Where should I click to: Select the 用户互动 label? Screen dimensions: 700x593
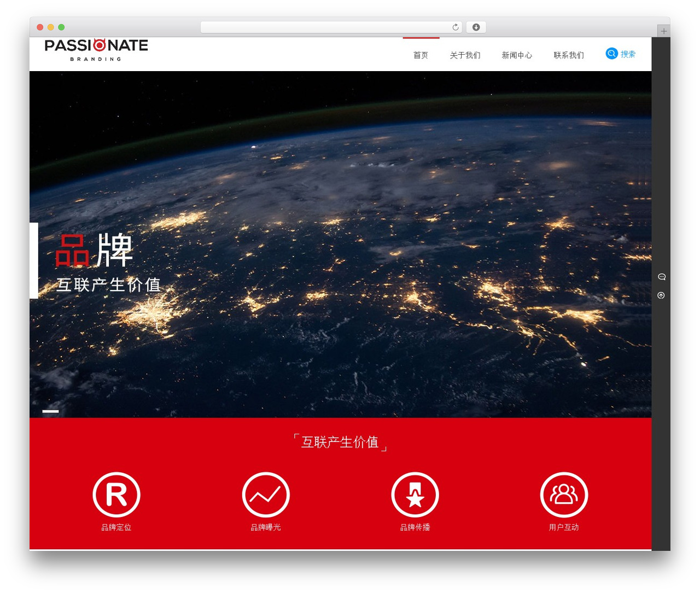pos(564,527)
